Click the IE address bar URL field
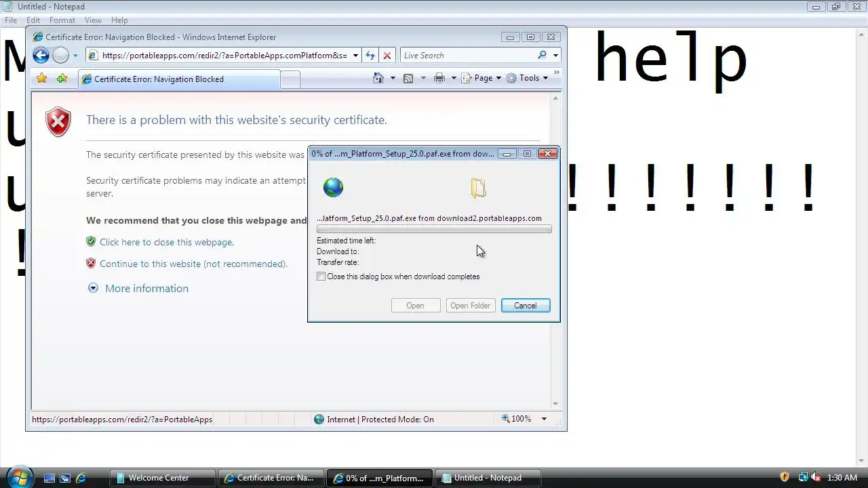Screen dimensions: 868x488 pos(224,56)
